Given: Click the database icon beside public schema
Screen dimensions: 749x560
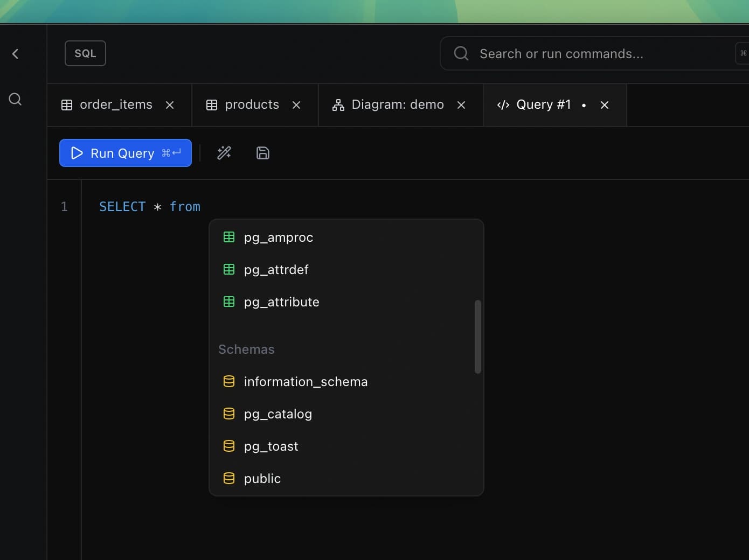Looking at the screenshot, I should coord(228,478).
